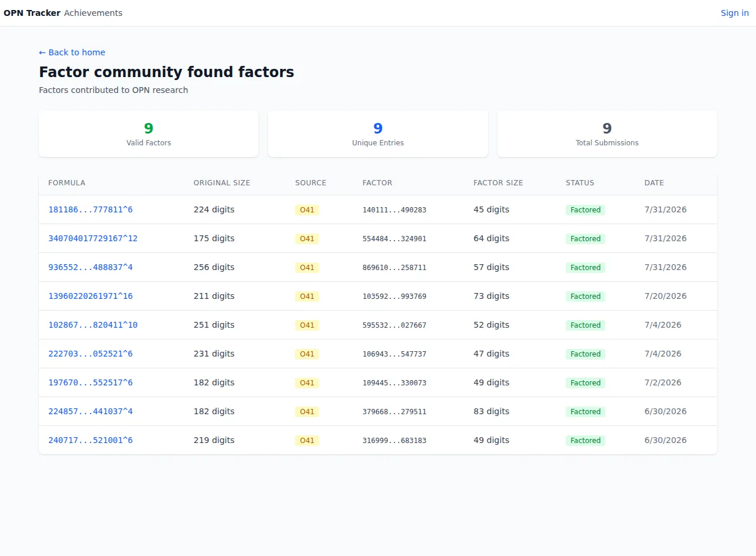Click the O41 source badge in first row
This screenshot has width=756, height=556.
click(307, 210)
